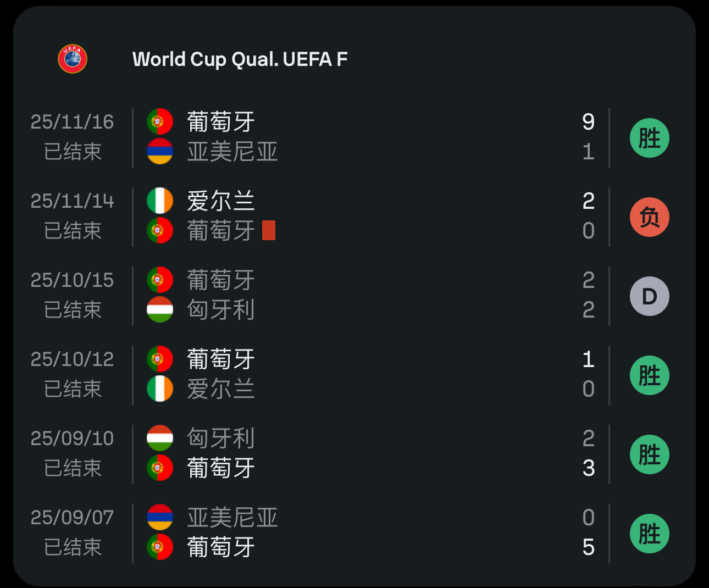
Task: Click the UEFA logo icon
Action: click(73, 59)
